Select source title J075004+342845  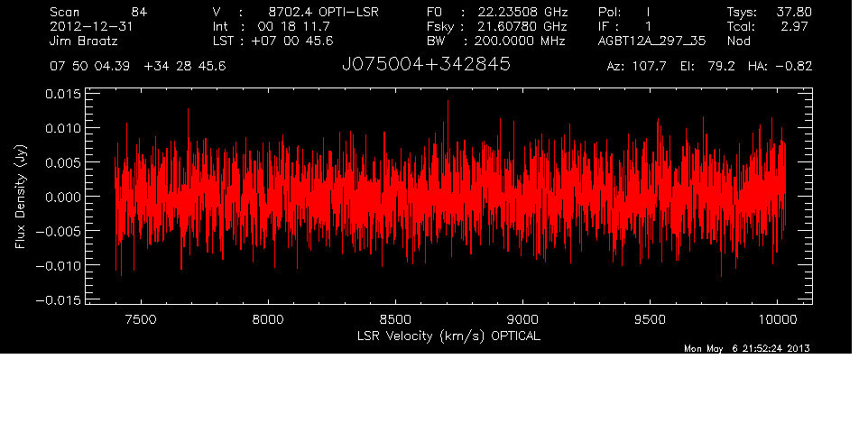click(x=426, y=65)
